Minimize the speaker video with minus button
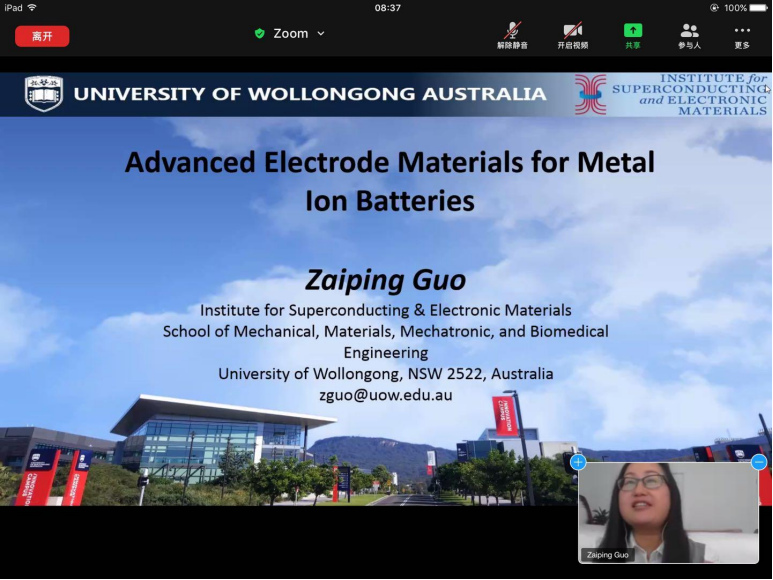 tap(759, 462)
